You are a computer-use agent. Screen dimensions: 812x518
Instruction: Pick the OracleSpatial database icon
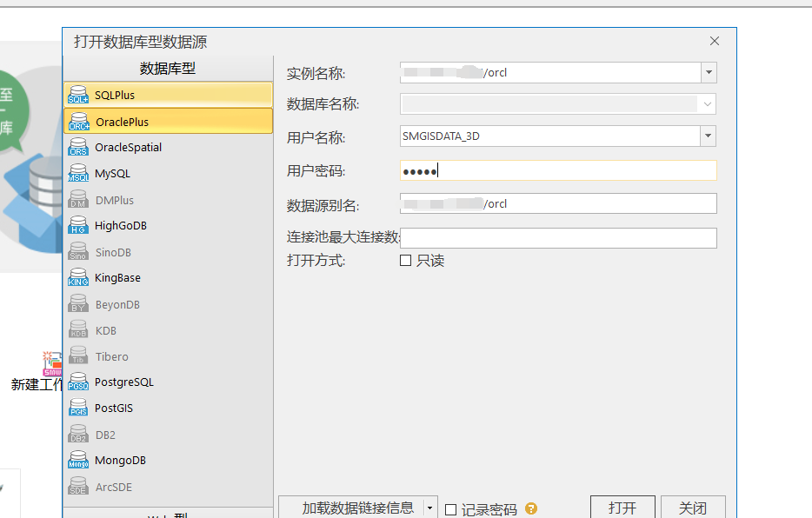78,147
